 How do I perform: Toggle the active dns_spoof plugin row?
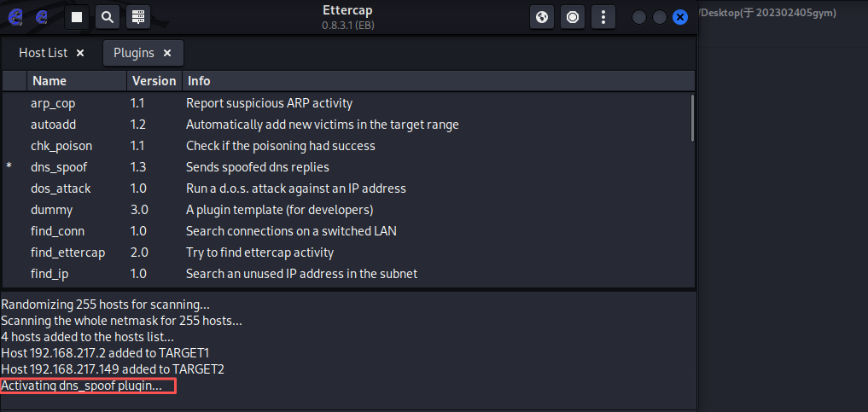(59, 167)
